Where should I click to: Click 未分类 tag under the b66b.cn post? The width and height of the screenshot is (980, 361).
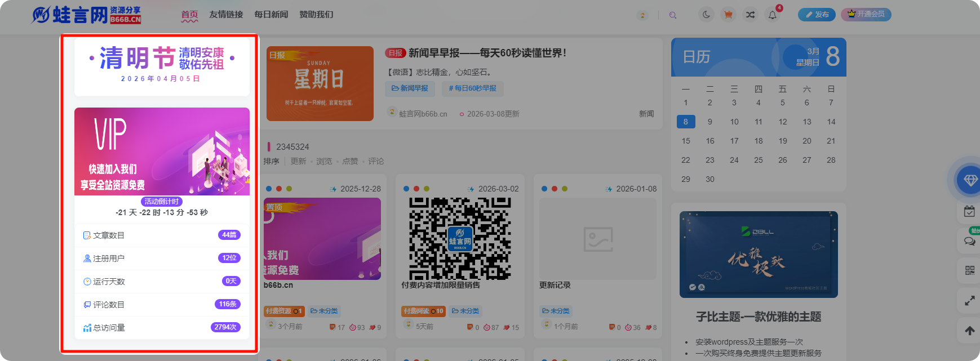324,311
